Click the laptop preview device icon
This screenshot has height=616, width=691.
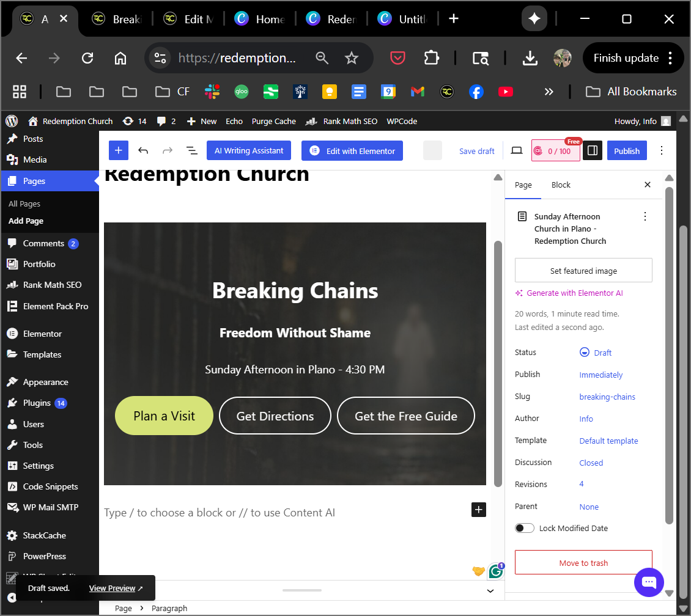517,150
